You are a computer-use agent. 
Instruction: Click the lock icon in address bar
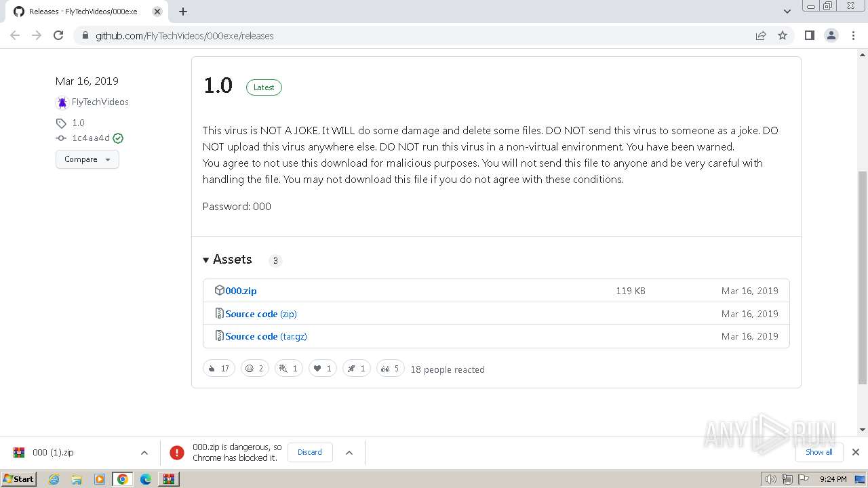(85, 36)
